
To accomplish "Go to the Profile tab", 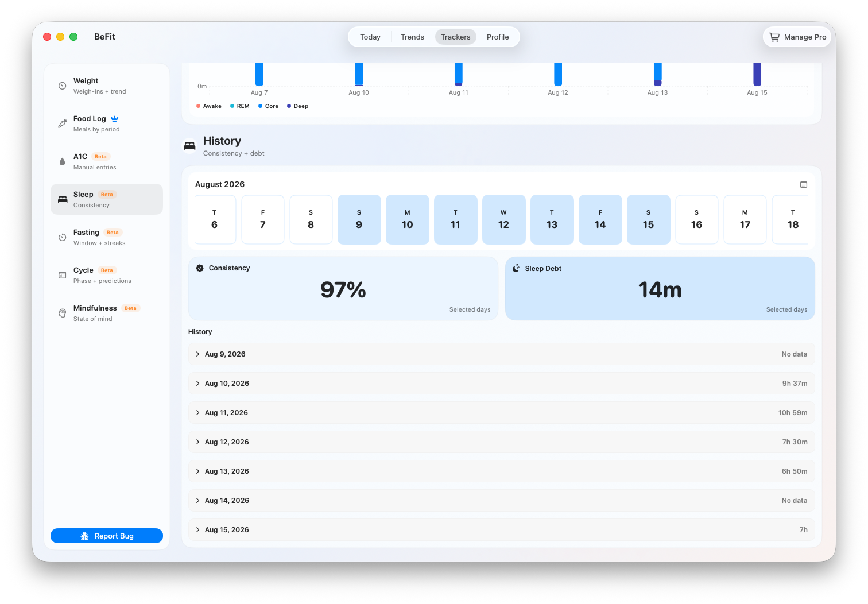I will pos(498,37).
